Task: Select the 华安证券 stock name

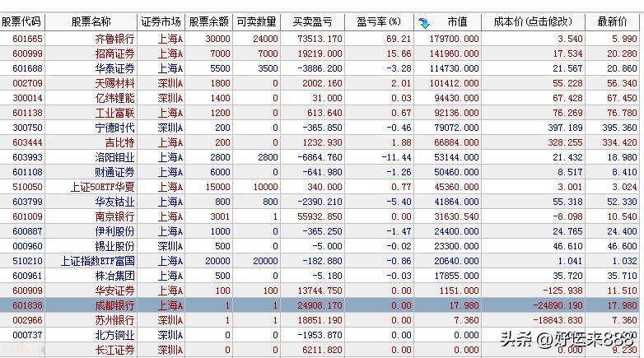Action: pos(114,291)
